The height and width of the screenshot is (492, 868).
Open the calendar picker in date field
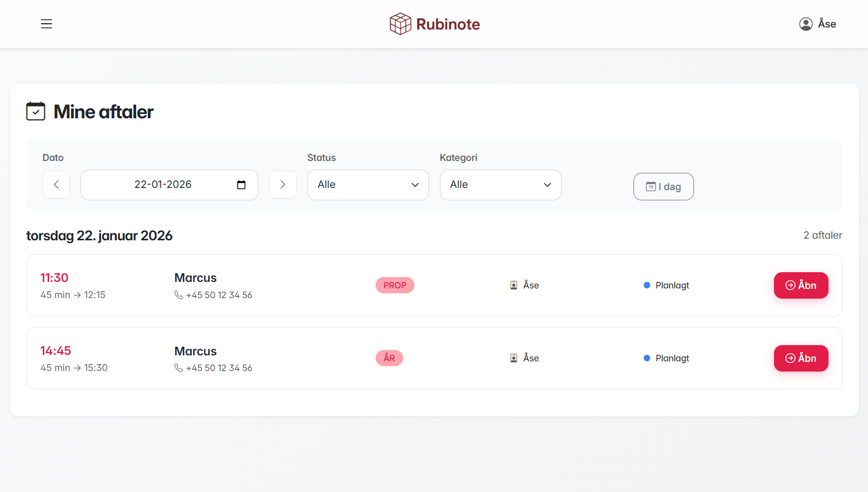[x=241, y=185]
